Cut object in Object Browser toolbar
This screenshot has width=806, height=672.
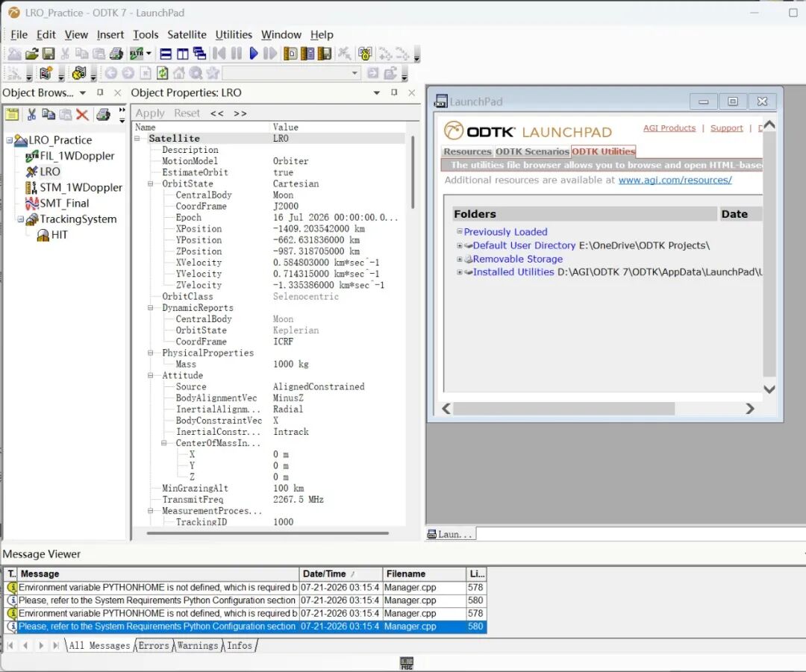point(31,114)
